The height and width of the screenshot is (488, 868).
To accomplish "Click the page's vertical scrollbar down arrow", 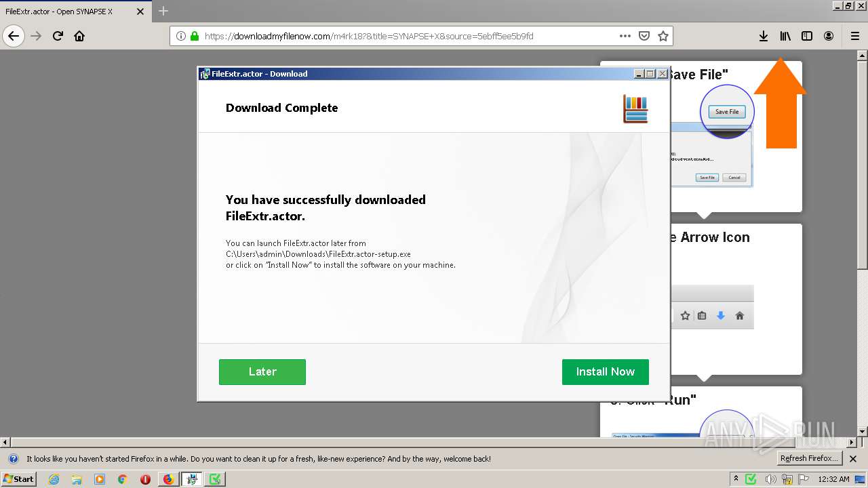I will 862,431.
